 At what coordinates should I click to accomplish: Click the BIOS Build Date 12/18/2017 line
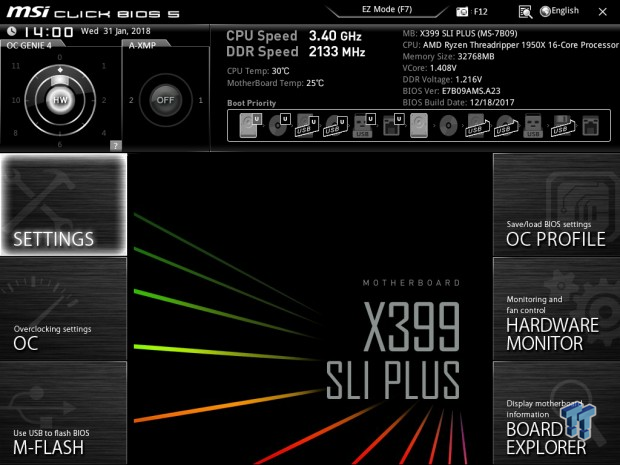click(x=458, y=102)
